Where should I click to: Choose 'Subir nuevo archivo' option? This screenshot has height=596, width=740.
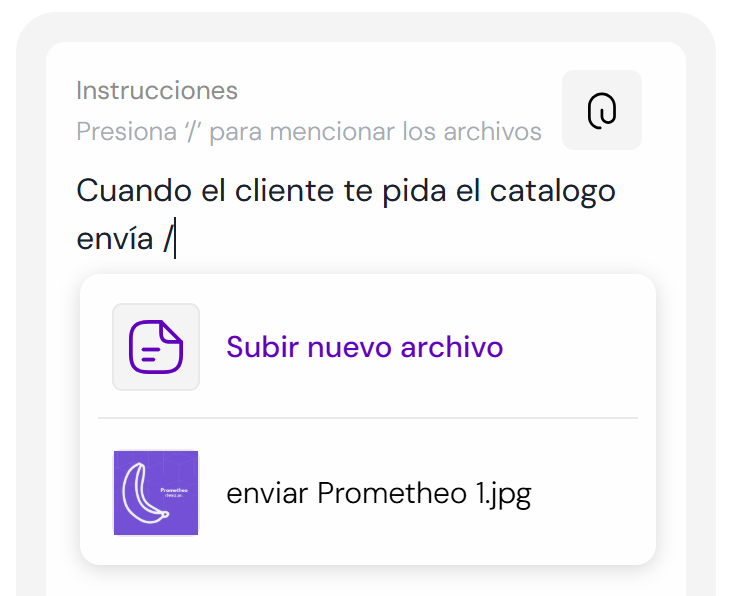(x=368, y=347)
